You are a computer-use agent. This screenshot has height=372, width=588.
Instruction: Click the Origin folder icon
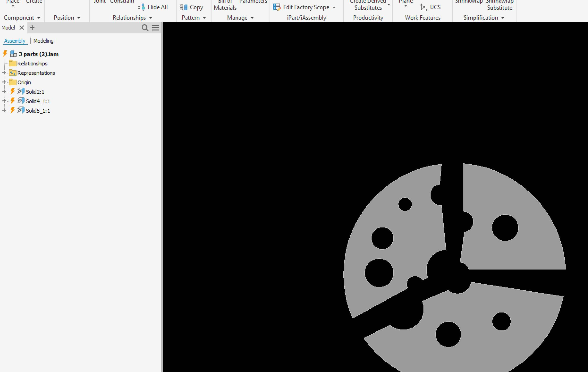click(x=13, y=82)
